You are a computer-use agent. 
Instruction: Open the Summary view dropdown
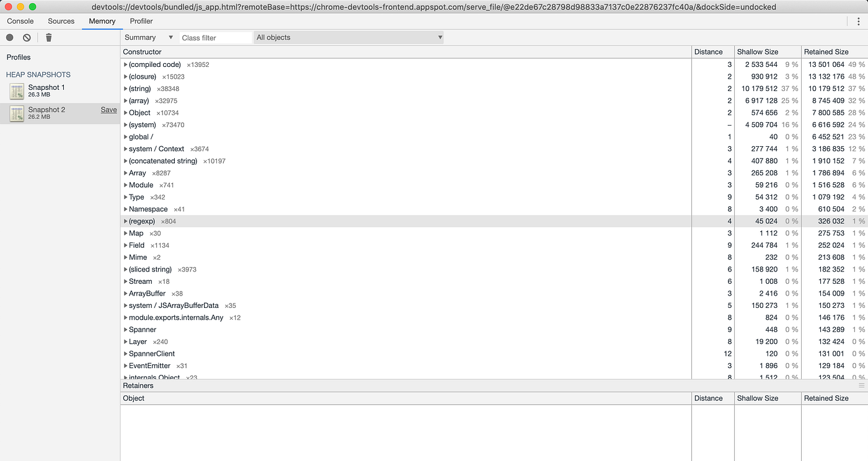pos(148,37)
